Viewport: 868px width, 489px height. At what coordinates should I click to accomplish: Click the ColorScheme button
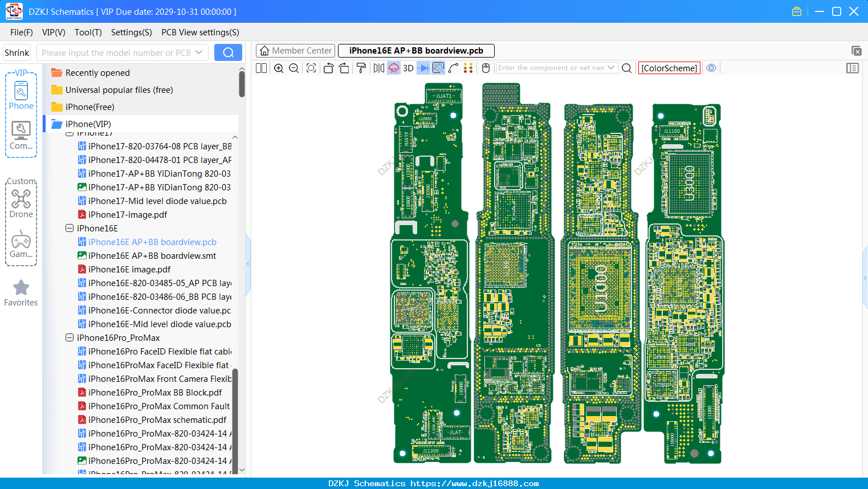(x=669, y=68)
